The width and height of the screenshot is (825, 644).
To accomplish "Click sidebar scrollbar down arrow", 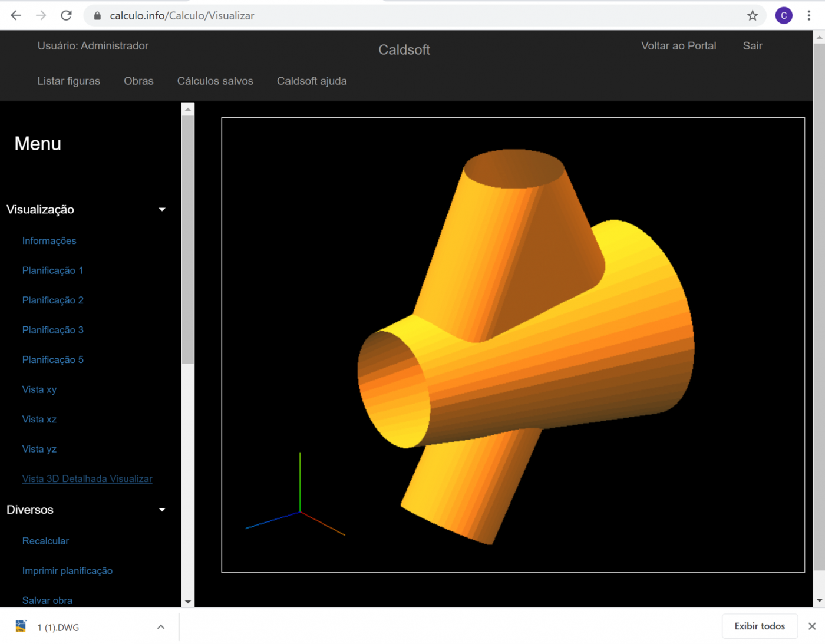I will (188, 602).
